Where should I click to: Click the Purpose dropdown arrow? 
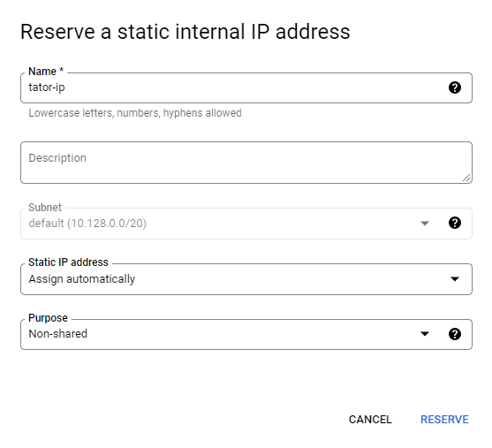(x=425, y=334)
